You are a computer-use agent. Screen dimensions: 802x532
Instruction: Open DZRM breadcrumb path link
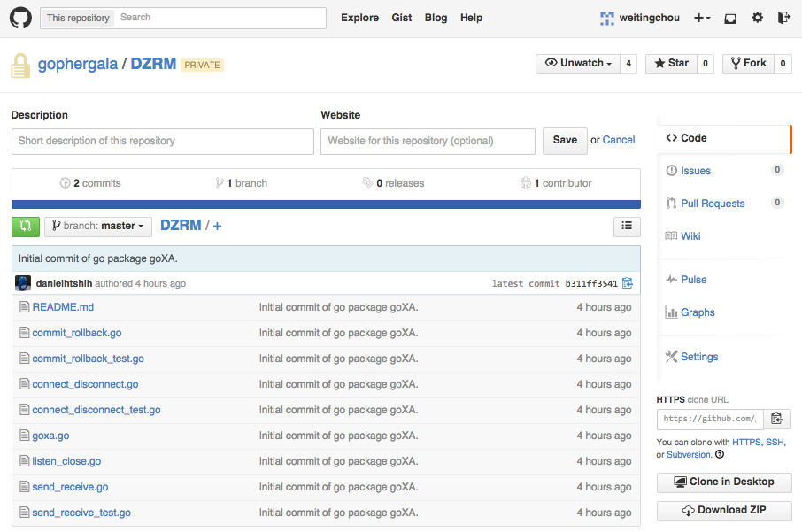click(x=181, y=225)
